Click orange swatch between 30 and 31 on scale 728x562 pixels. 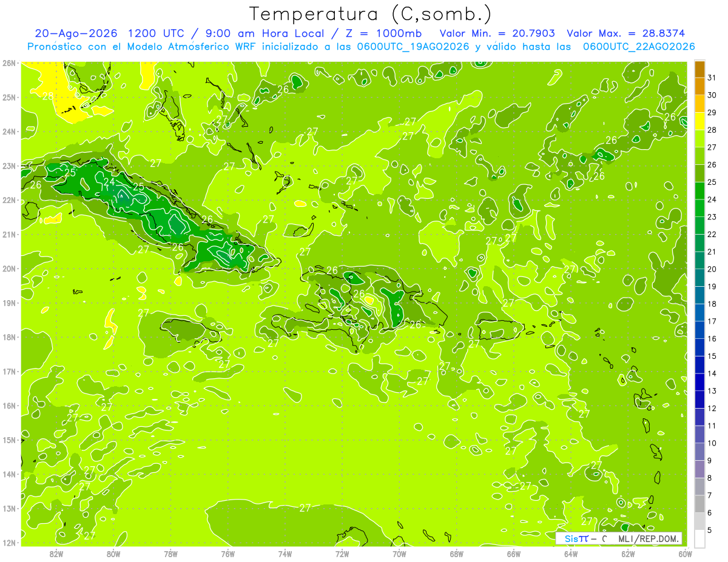point(699,87)
